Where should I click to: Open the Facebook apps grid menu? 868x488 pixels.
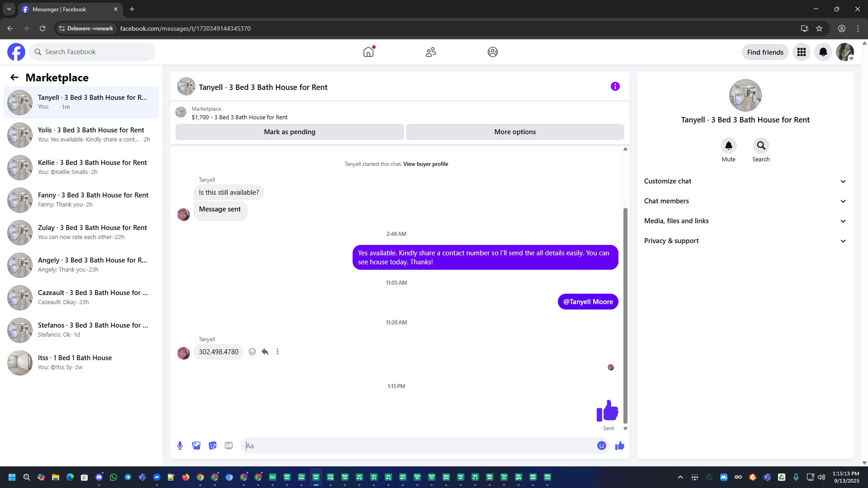click(x=801, y=52)
